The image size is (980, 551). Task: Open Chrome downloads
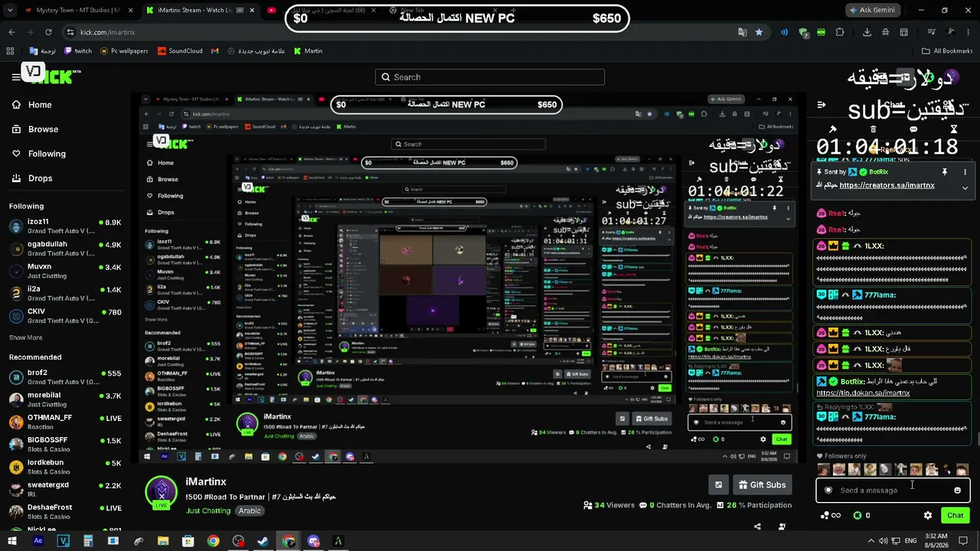pos(867,32)
